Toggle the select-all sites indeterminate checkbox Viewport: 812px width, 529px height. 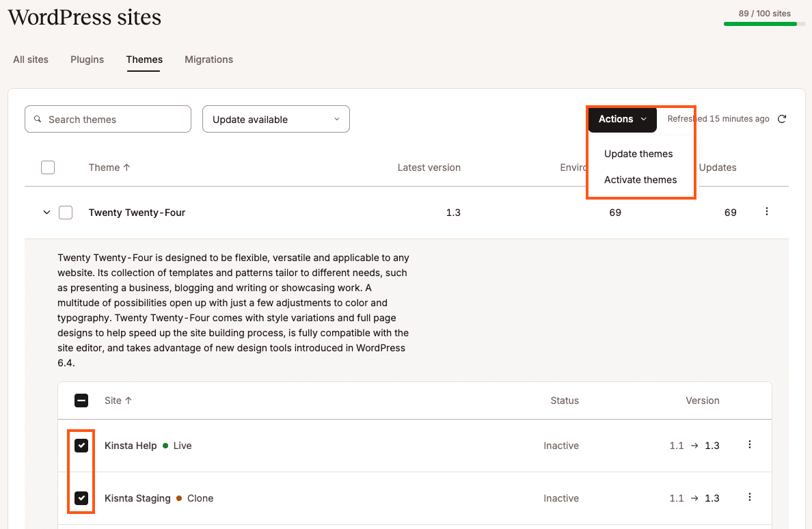pyautogui.click(x=81, y=401)
